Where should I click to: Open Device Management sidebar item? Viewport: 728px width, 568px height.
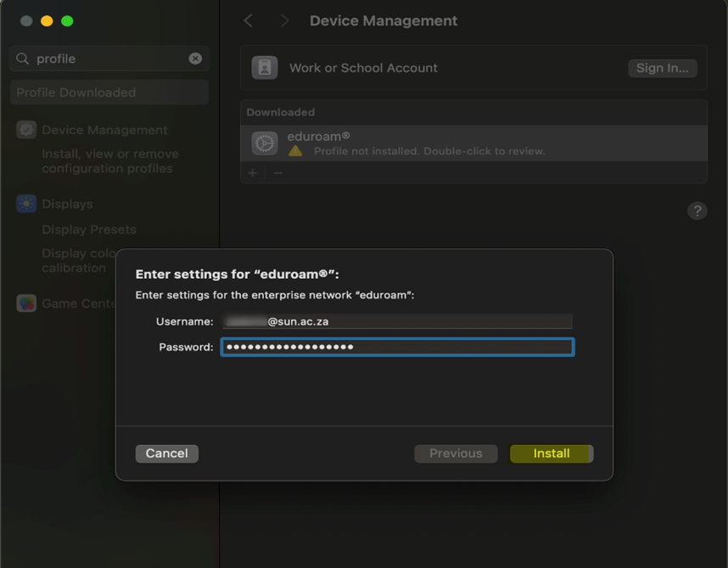coord(104,131)
